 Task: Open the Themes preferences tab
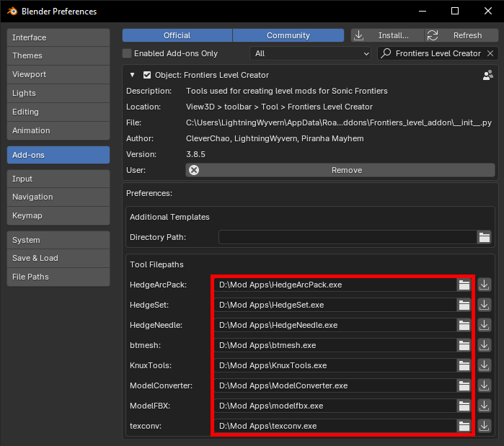58,56
